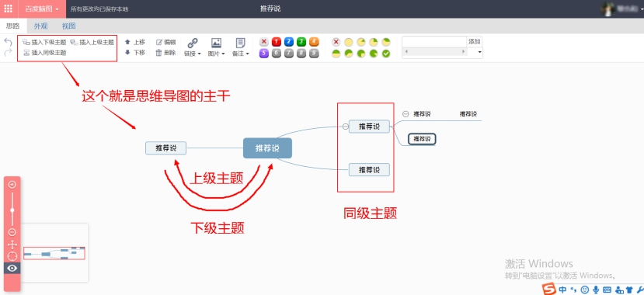Open the tag list dropdown arrow
This screenshot has width=644, height=295.
(479, 53)
